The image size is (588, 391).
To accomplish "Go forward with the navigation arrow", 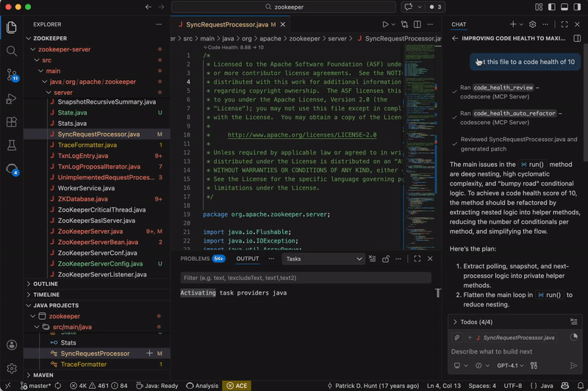I will click(161, 7).
